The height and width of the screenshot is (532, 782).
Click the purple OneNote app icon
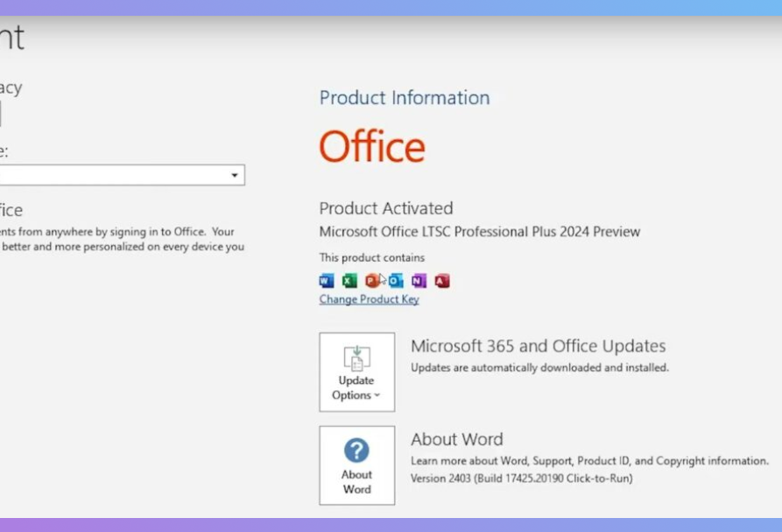tap(419, 281)
